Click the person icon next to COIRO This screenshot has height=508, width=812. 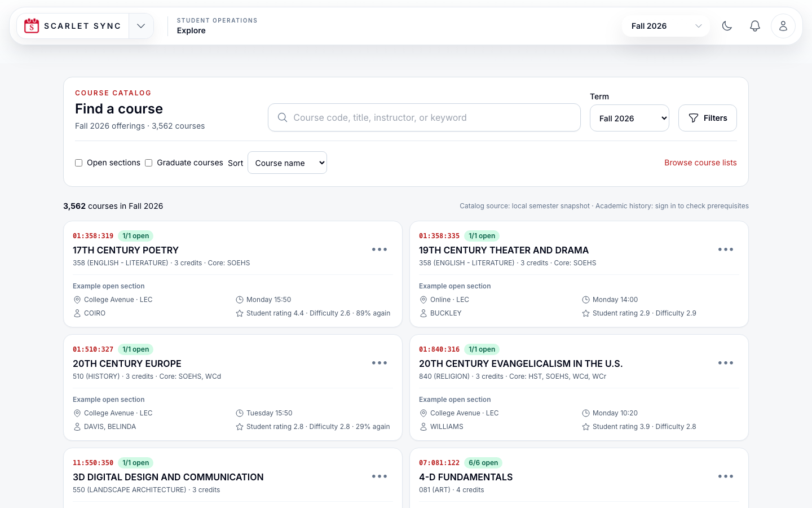click(x=77, y=313)
